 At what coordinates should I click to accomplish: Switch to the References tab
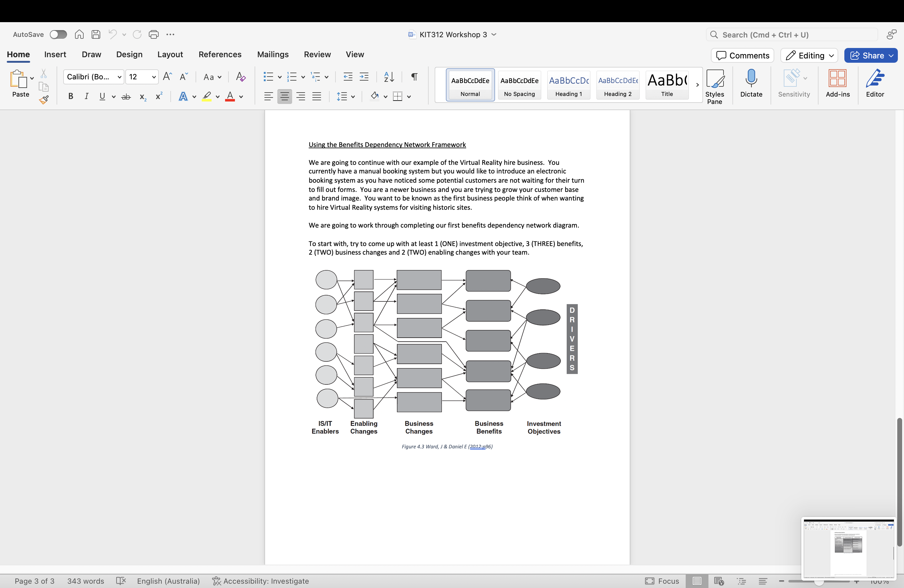tap(220, 54)
